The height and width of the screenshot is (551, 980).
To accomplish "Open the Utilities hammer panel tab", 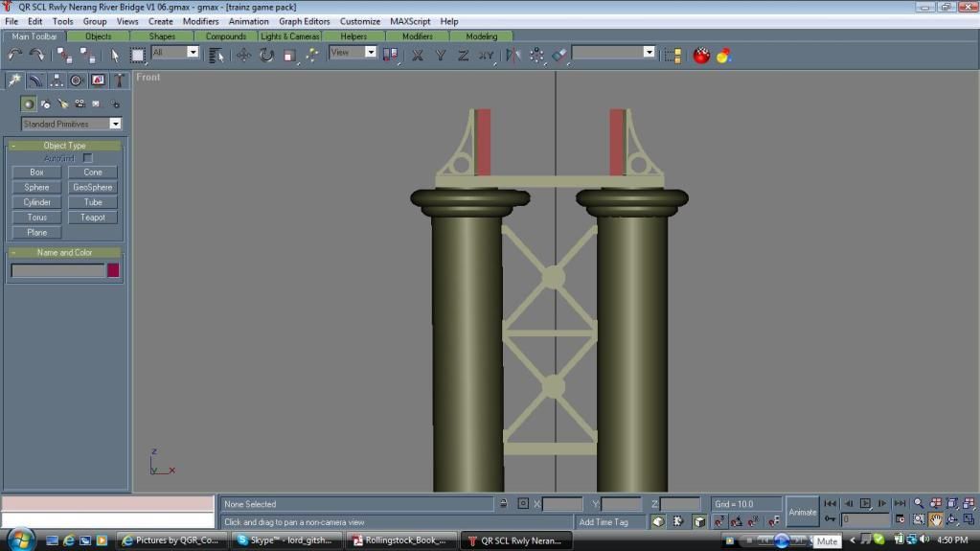I will click(120, 80).
